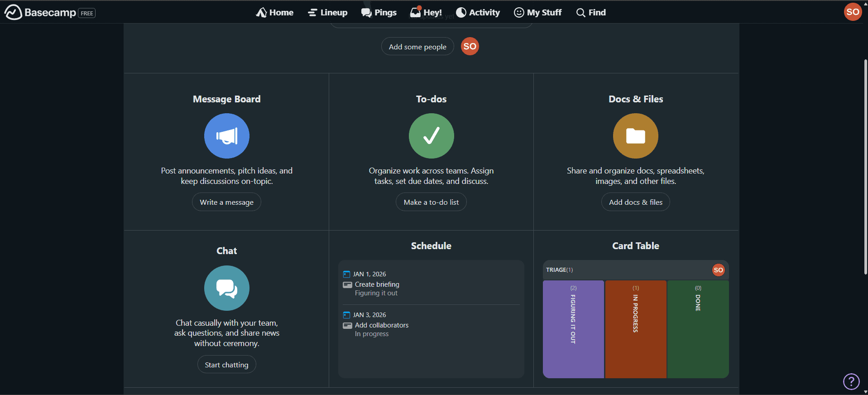The height and width of the screenshot is (395, 868).
Task: Click the Add some people button
Action: coord(417,47)
